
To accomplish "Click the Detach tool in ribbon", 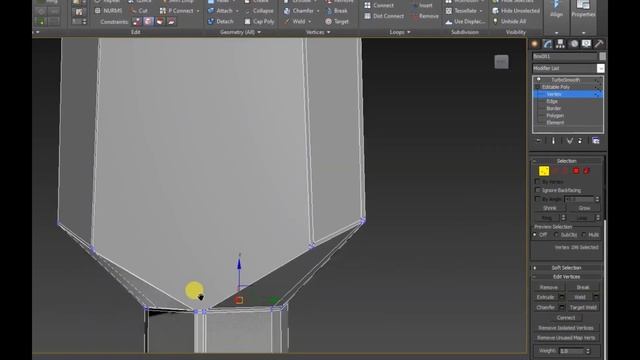I will 220,21.
